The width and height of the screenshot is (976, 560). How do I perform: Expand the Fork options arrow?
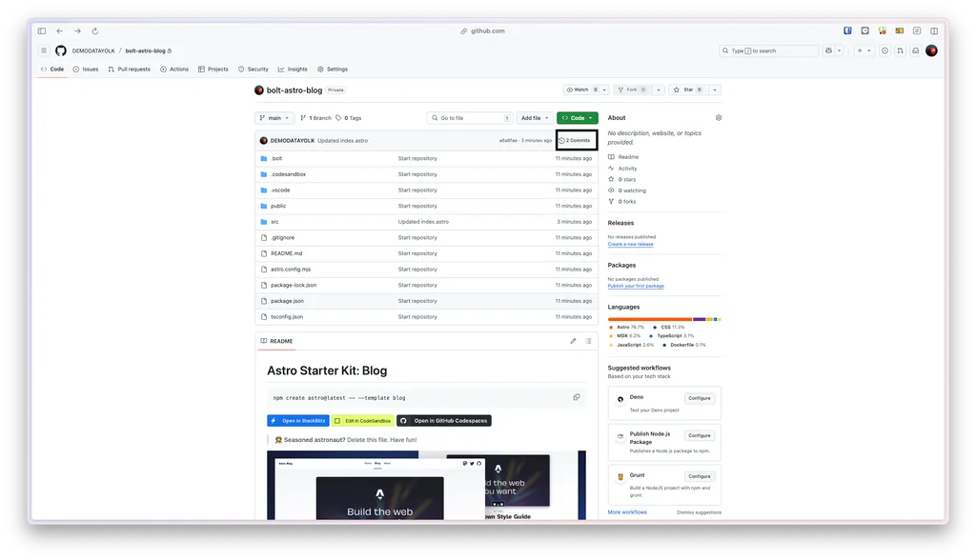[658, 90]
